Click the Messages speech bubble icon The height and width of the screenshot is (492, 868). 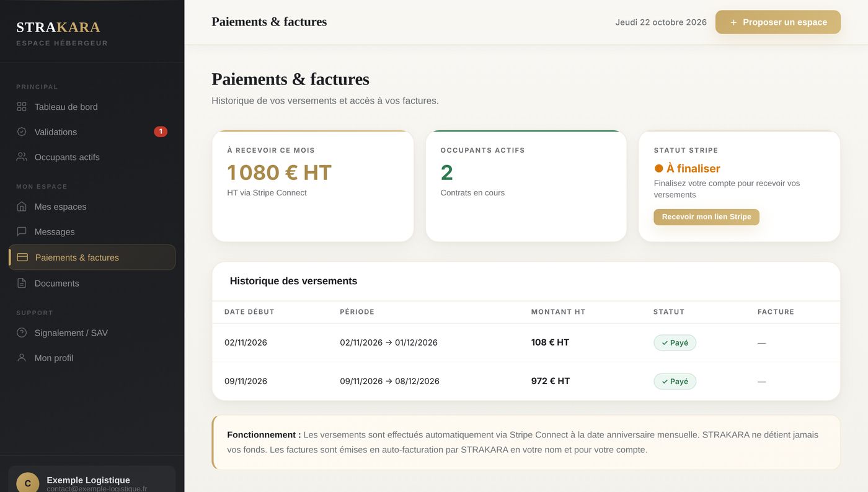click(x=22, y=231)
